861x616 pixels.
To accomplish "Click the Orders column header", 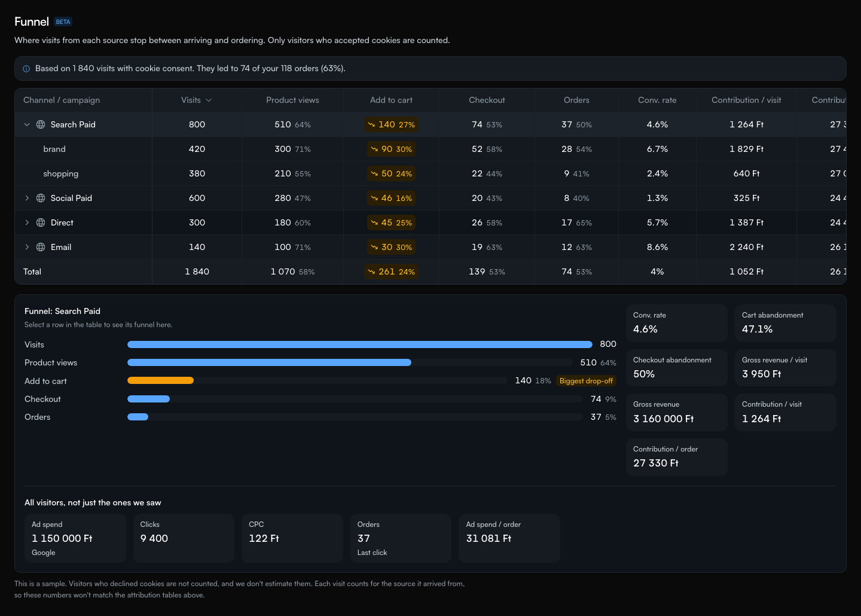I will coord(576,100).
